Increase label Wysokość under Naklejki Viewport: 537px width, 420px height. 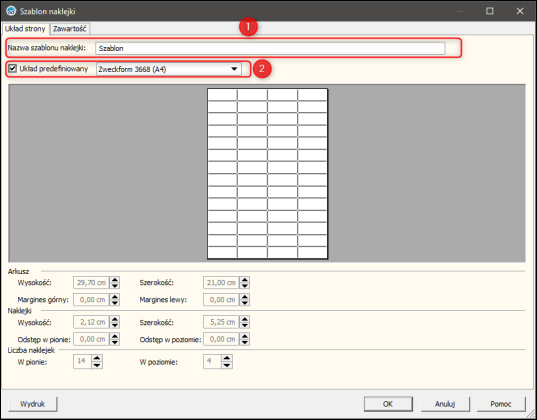[115, 319]
